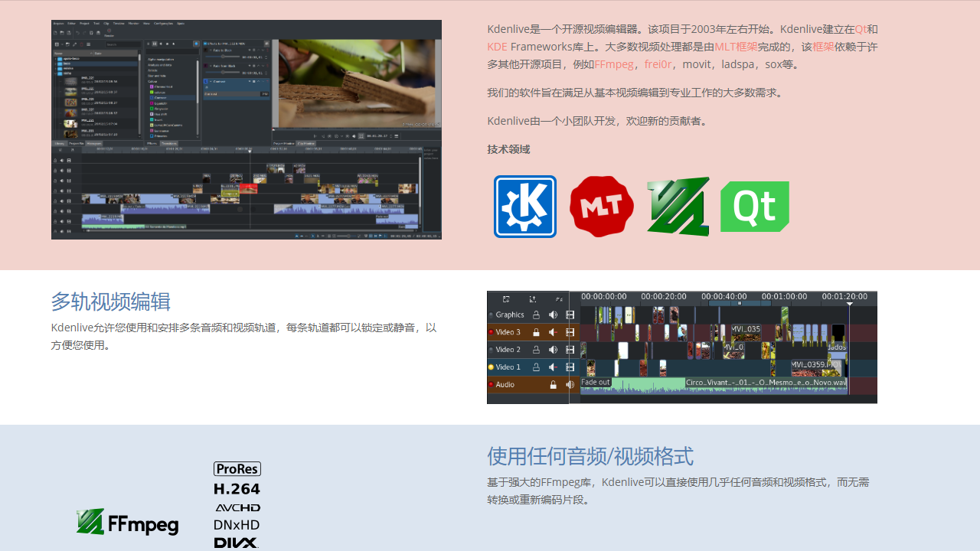
Task: Select the Video 3 track label
Action: (x=508, y=332)
